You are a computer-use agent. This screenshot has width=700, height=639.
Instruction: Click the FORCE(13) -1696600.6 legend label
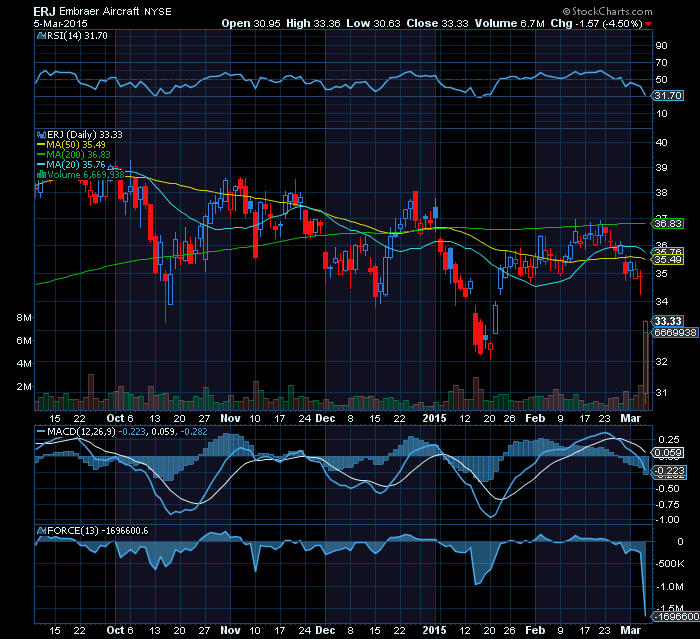coord(98,531)
